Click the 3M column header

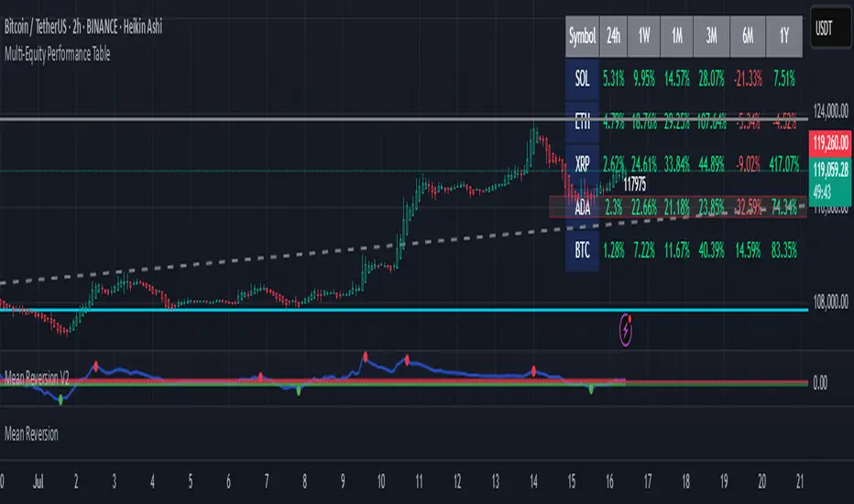tap(711, 36)
